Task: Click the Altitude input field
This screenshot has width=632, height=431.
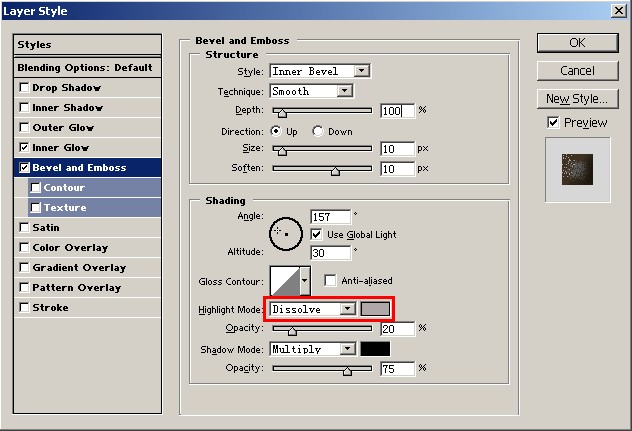Action: point(330,253)
